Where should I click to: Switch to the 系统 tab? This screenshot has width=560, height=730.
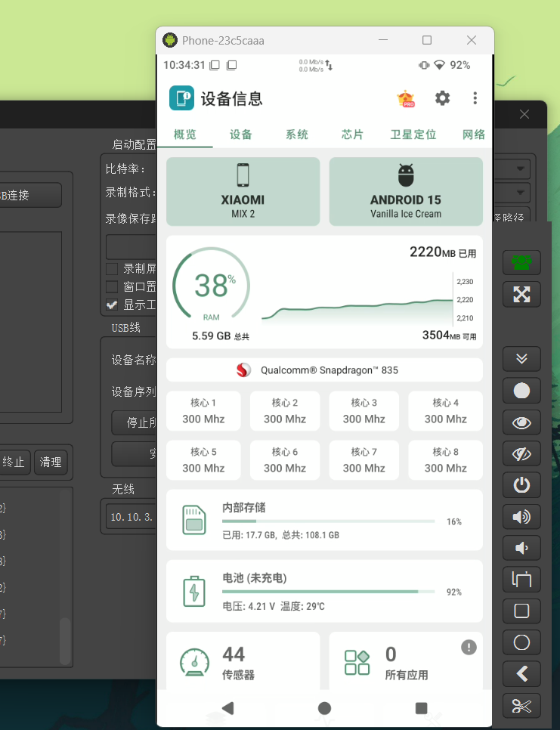[x=296, y=135]
